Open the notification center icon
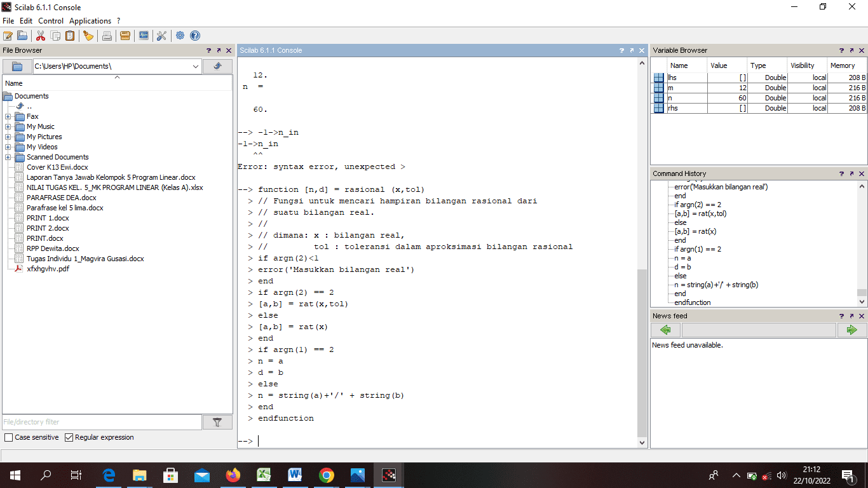The image size is (868, 488). pyautogui.click(x=848, y=475)
